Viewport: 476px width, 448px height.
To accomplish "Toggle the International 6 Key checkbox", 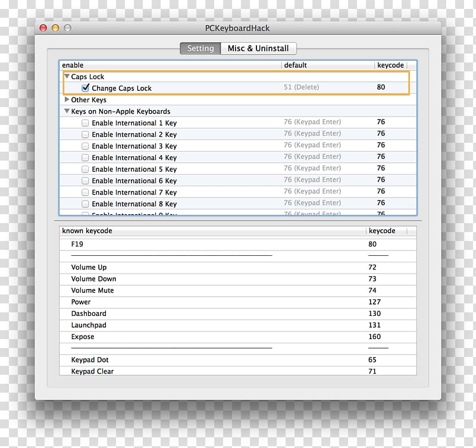I will click(x=85, y=181).
